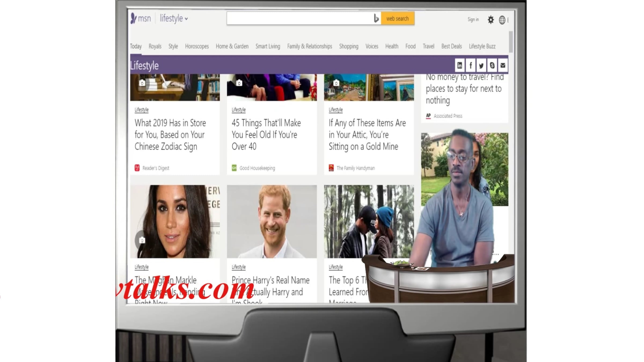Share page via Facebook icon

[x=470, y=65]
